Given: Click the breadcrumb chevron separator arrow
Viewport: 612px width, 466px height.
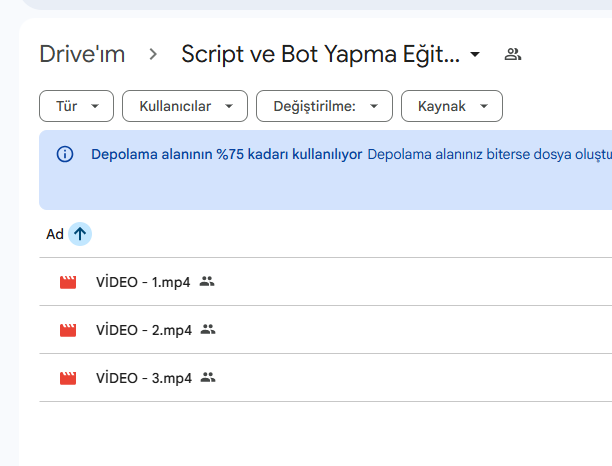Looking at the screenshot, I should (x=153, y=54).
